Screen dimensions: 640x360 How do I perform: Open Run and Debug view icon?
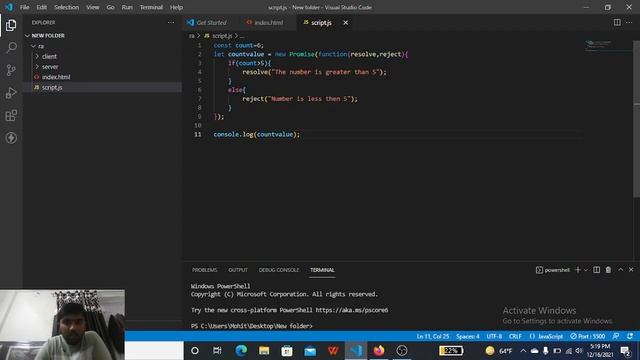click(11, 93)
